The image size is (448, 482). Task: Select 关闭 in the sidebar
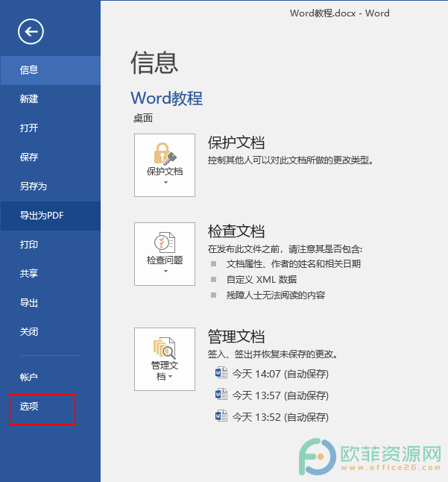[51, 332]
